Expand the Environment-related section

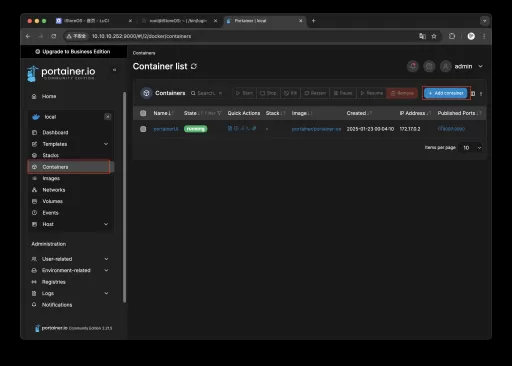coord(106,270)
